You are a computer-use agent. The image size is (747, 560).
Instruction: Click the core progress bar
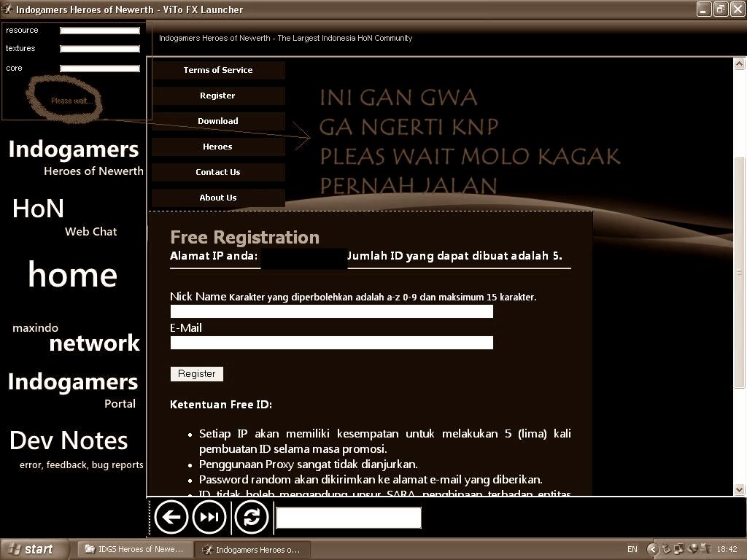pyautogui.click(x=100, y=69)
